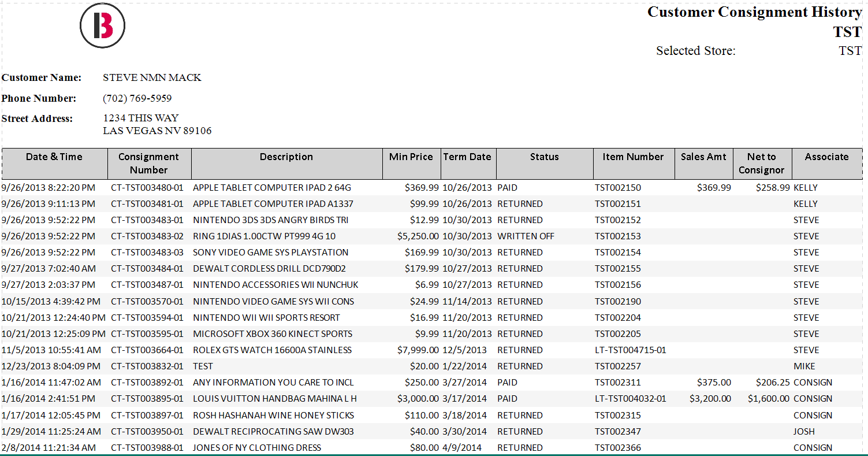Click the $1,600.00 net to consignor value

click(x=769, y=399)
